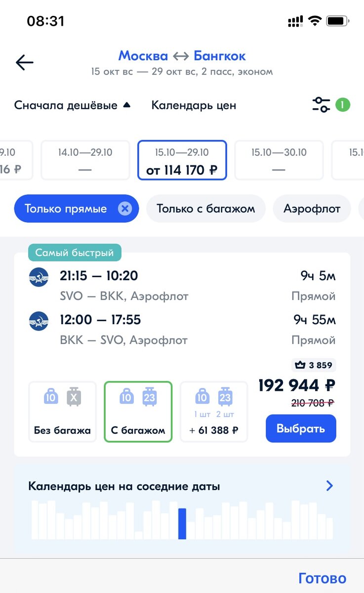Tap the Aeroflot logo on the return flight

[x=39, y=321]
